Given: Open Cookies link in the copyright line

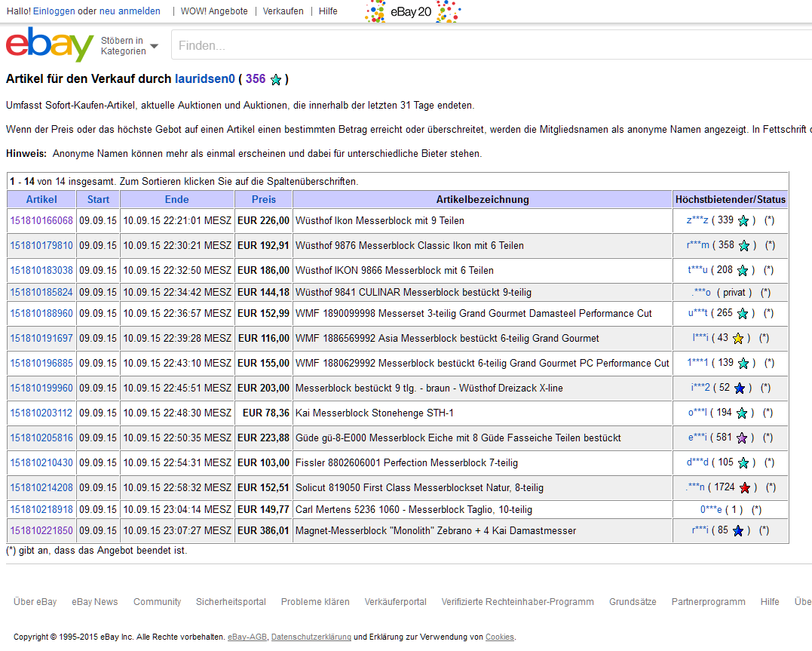Looking at the screenshot, I should pyautogui.click(x=500, y=637).
